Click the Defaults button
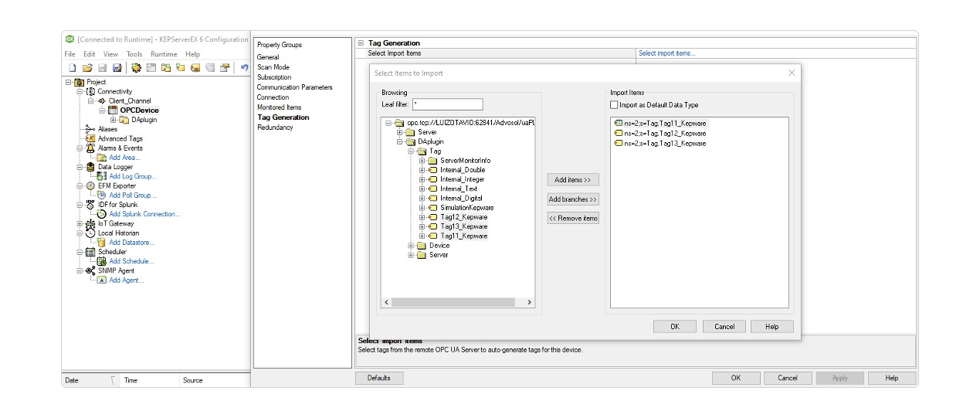Viewport: 980px width, 418px height. pyautogui.click(x=379, y=378)
